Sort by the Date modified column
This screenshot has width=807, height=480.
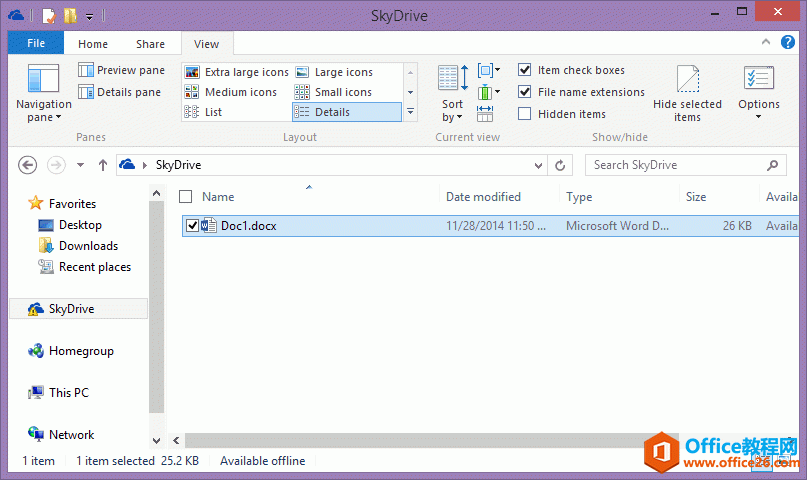pos(483,197)
